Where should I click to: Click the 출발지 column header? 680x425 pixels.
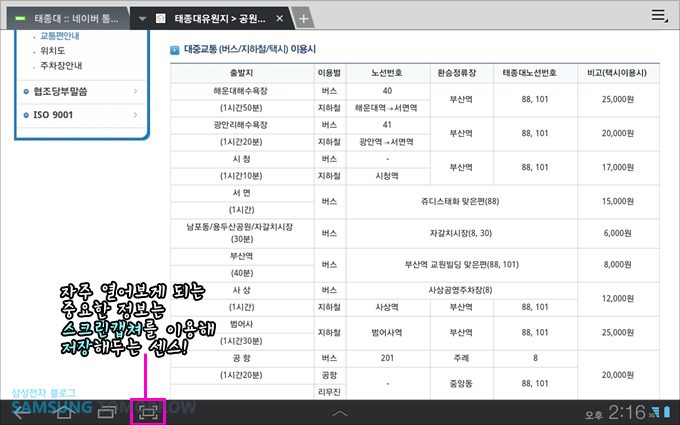tap(242, 73)
